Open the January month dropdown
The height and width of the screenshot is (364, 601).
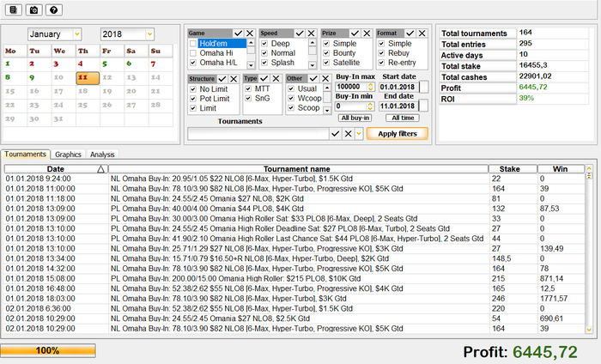77,34
